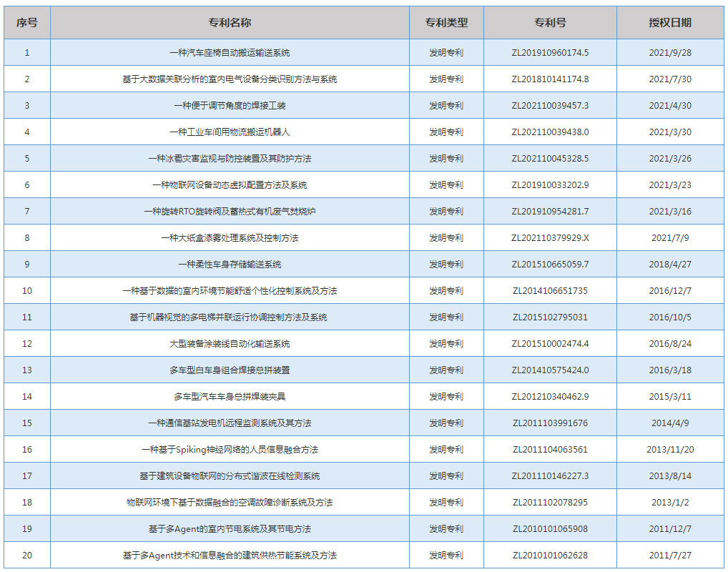The width and height of the screenshot is (728, 572).
Task: Click the 专利号 column header
Action: point(550,23)
